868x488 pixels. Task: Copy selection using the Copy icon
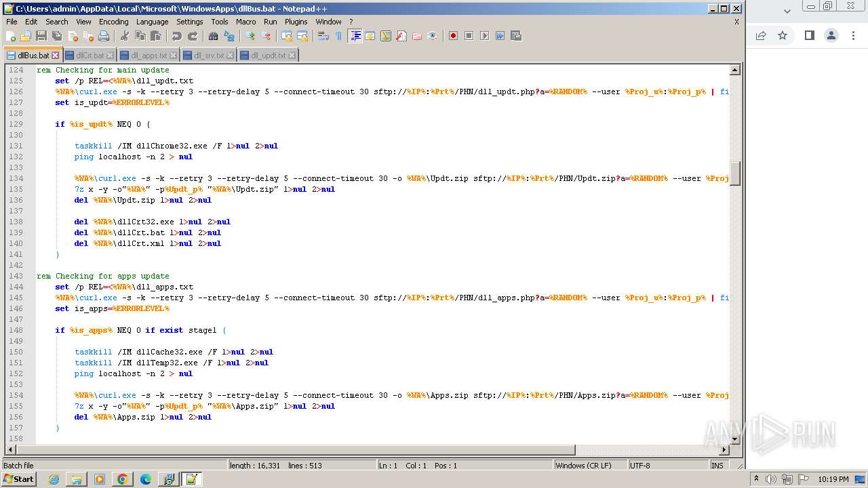click(x=140, y=36)
